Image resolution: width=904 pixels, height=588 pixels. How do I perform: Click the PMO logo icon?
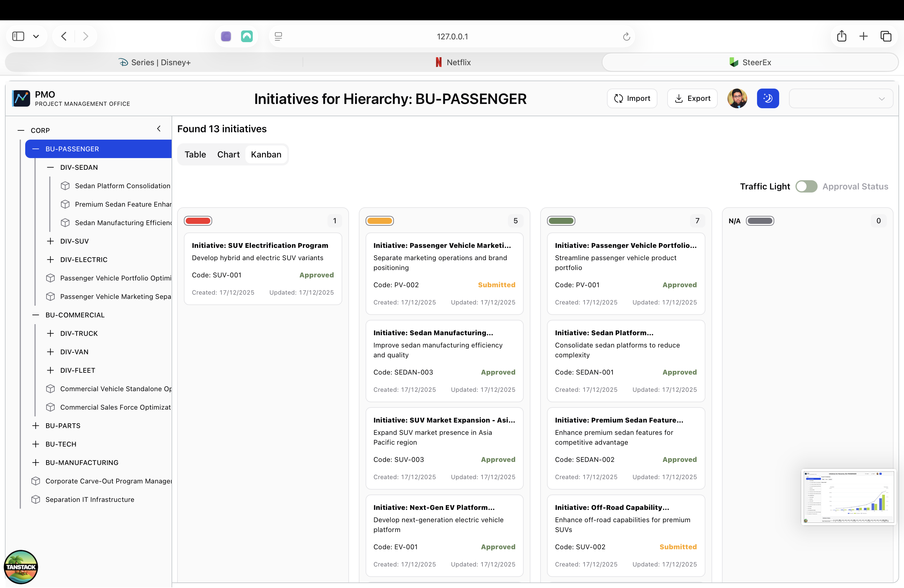tap(21, 99)
